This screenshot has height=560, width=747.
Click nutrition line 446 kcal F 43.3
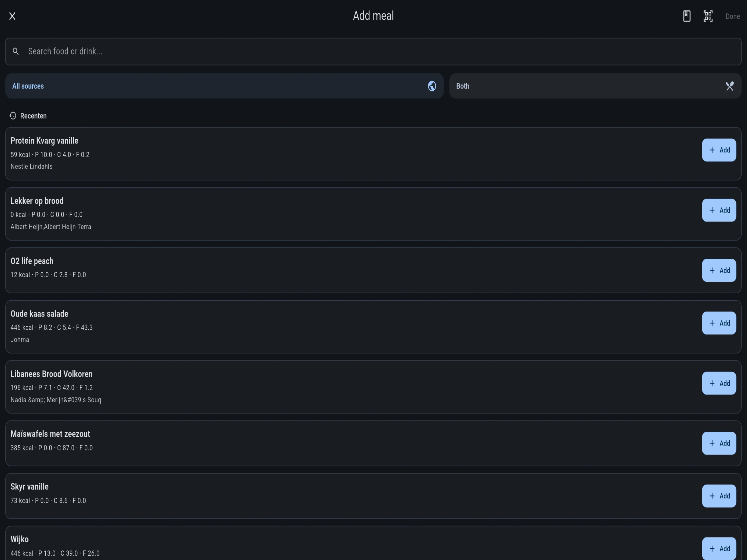pyautogui.click(x=52, y=327)
